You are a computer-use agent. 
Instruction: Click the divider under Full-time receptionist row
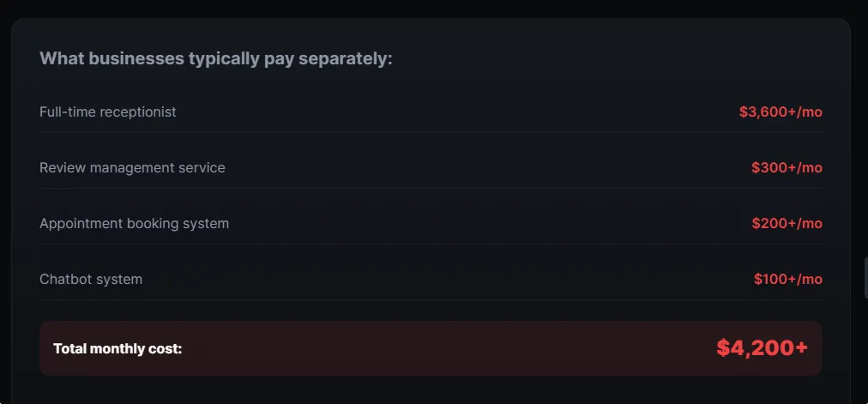click(x=431, y=132)
